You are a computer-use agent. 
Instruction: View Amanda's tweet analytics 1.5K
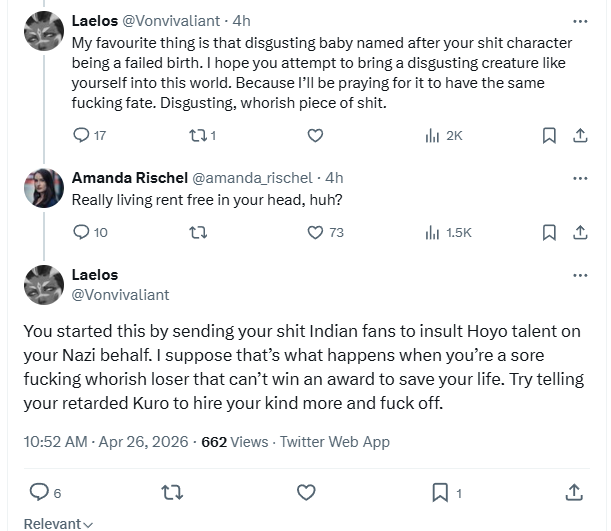click(433, 232)
